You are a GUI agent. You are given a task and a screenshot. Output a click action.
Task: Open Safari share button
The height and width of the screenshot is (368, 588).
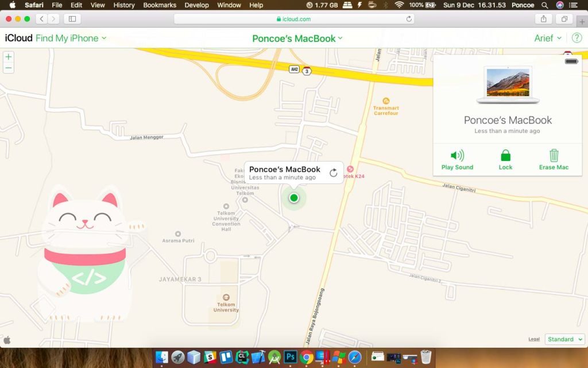(543, 19)
